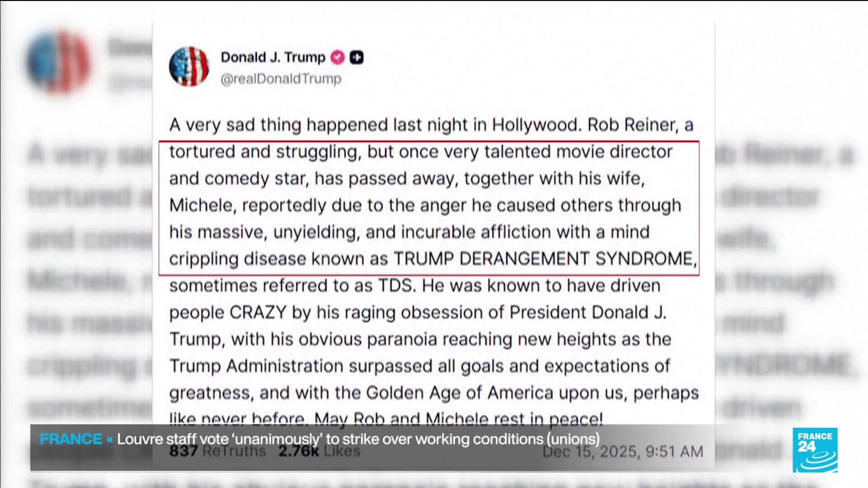Image resolution: width=868 pixels, height=488 pixels.
Task: Click the 2.76k Likes count
Action: tap(319, 451)
